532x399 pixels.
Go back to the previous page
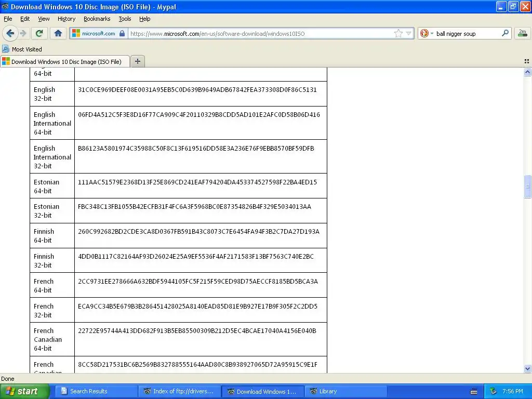click(x=10, y=33)
